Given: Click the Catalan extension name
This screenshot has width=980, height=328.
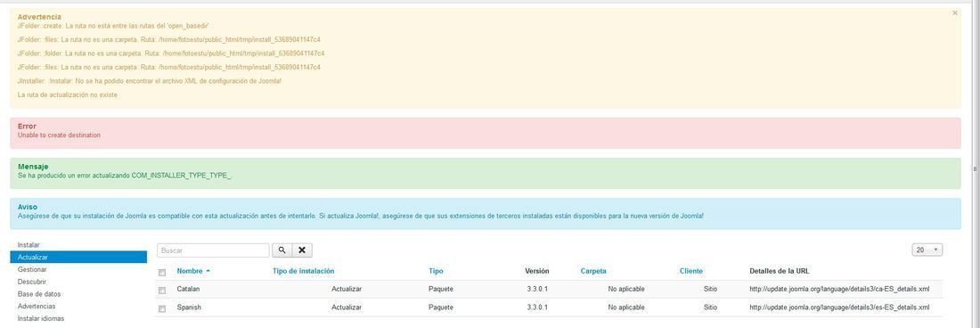Looking at the screenshot, I should 188,290.
